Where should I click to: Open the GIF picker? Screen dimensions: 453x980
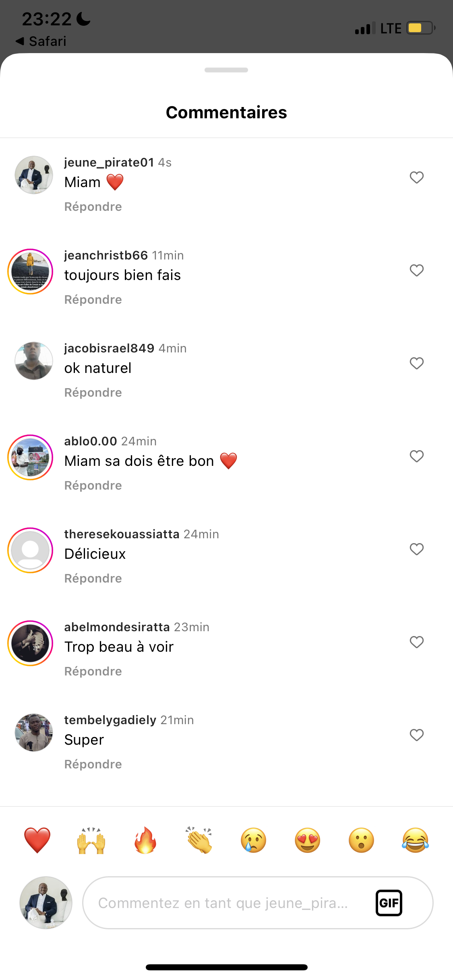coord(389,903)
